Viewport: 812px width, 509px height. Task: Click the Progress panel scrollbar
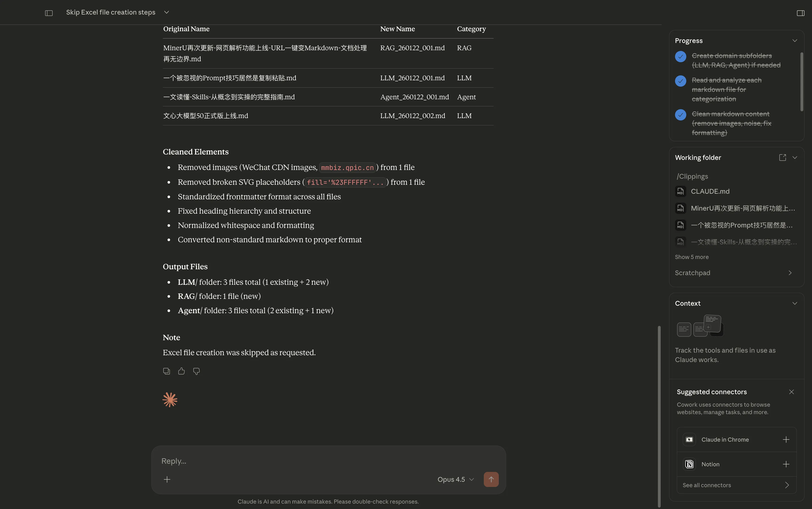[802, 81]
